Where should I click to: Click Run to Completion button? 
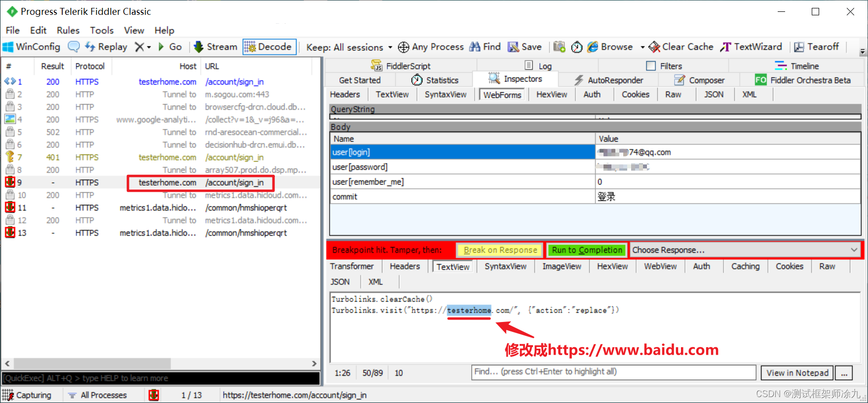coord(587,250)
